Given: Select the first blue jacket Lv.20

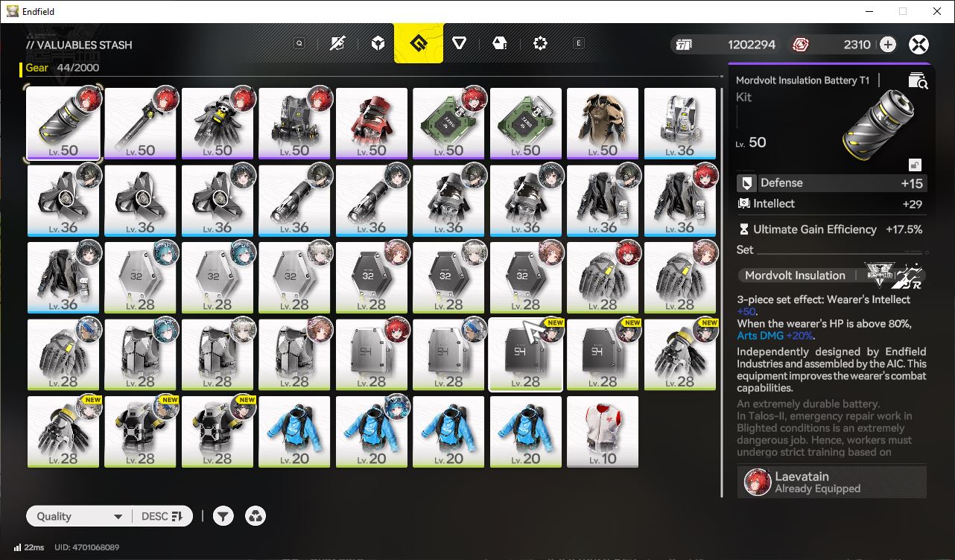Looking at the screenshot, I should point(294,432).
